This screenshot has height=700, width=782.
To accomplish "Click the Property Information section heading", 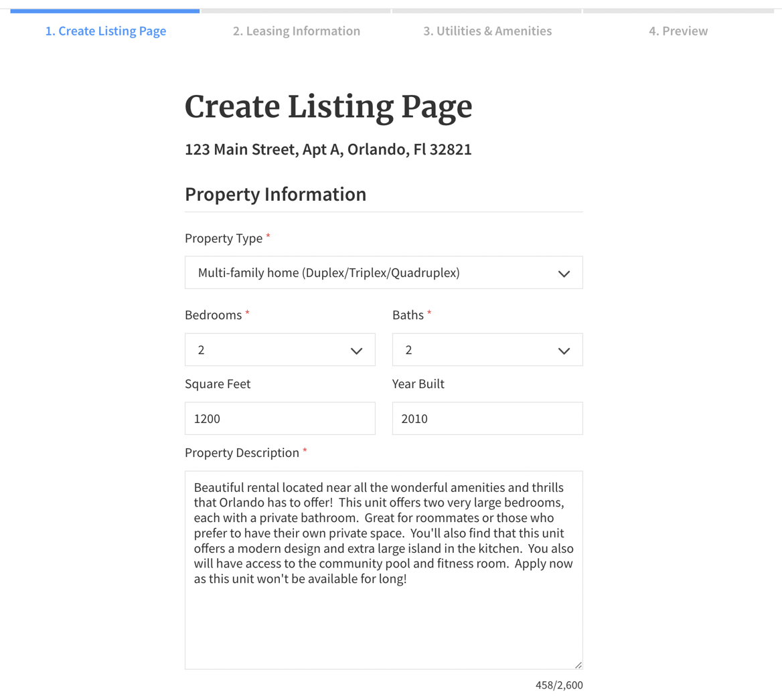I will [275, 194].
